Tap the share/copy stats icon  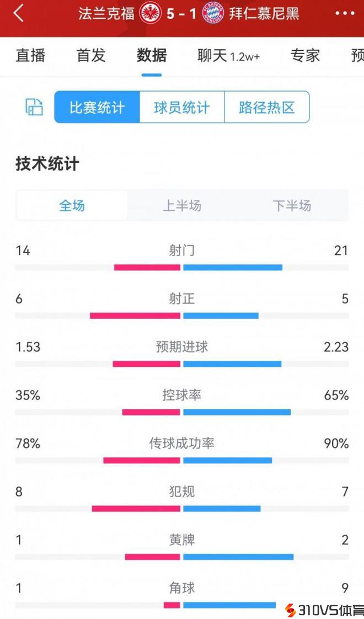point(34,107)
